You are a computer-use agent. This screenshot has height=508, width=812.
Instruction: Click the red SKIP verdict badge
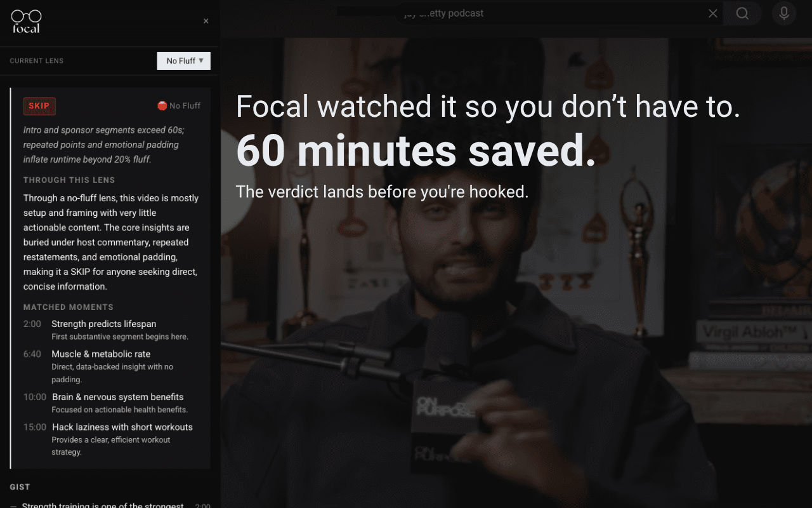(39, 106)
